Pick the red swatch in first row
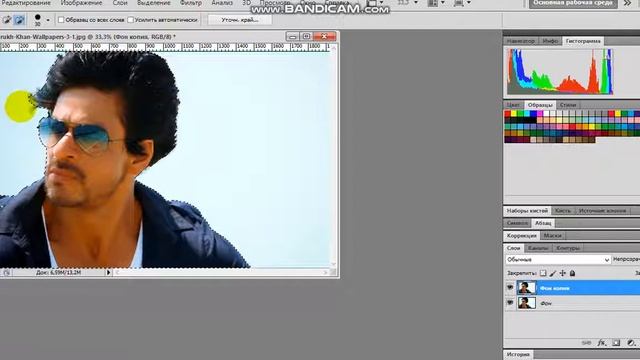 507,114
